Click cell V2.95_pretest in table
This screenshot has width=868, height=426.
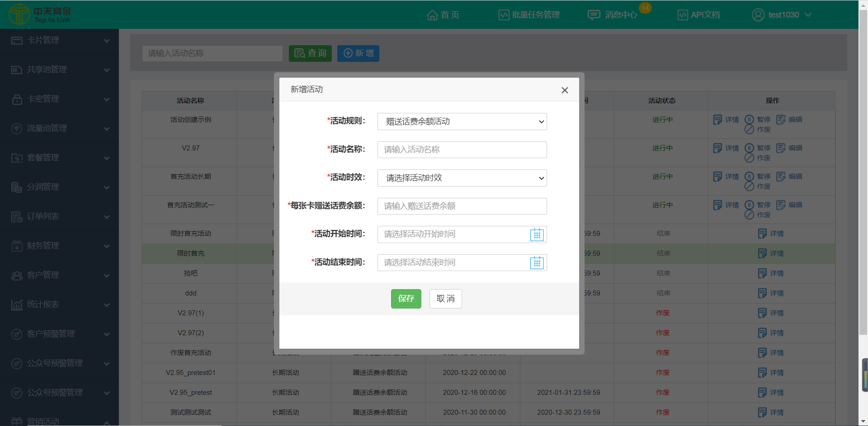pyautogui.click(x=191, y=393)
